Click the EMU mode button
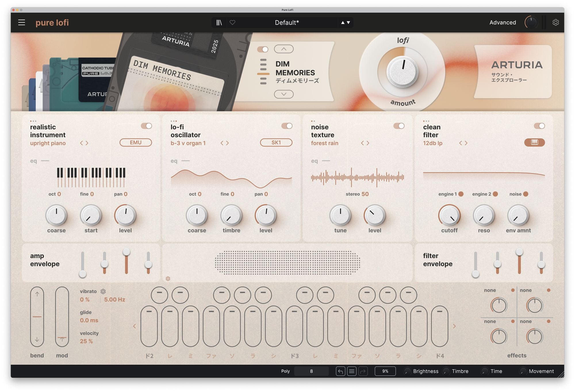 [135, 143]
